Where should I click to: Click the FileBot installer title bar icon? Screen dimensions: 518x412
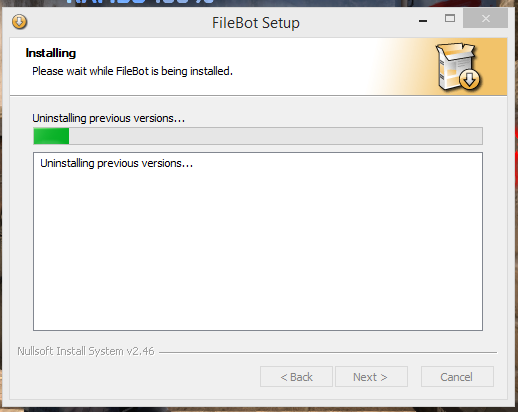(19, 22)
